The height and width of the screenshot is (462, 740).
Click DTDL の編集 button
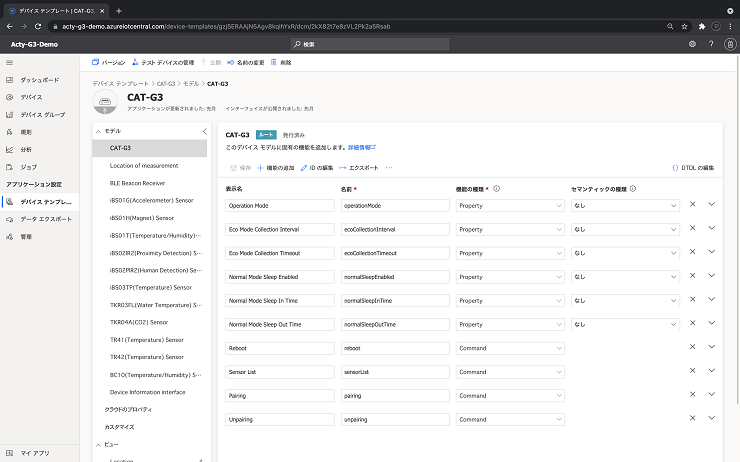(693, 168)
